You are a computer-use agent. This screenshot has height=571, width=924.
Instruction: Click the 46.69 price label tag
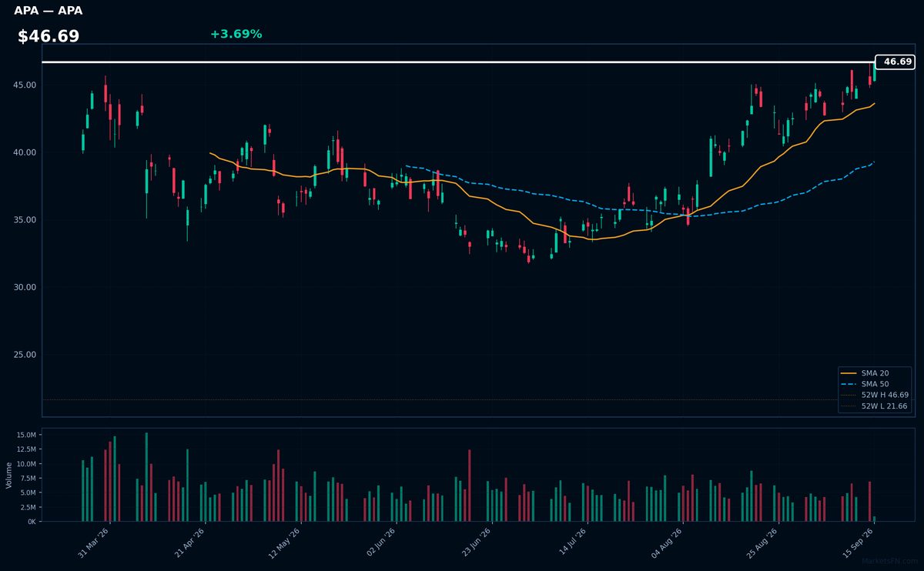(x=895, y=62)
